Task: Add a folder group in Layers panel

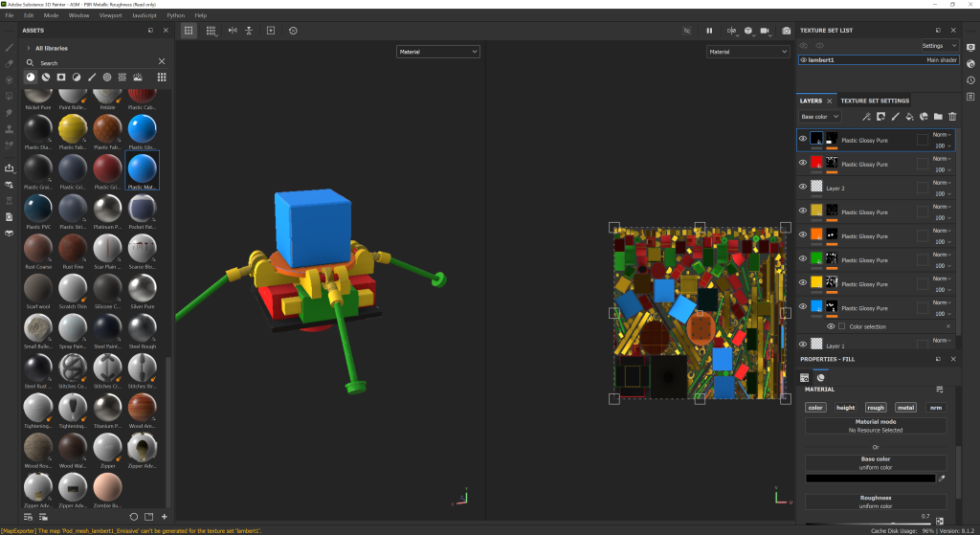Action: click(938, 117)
